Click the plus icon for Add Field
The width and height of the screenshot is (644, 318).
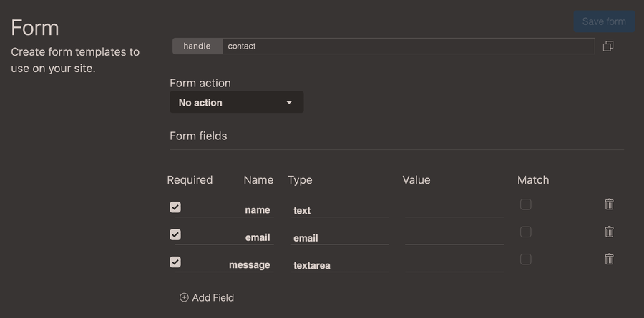(x=184, y=297)
